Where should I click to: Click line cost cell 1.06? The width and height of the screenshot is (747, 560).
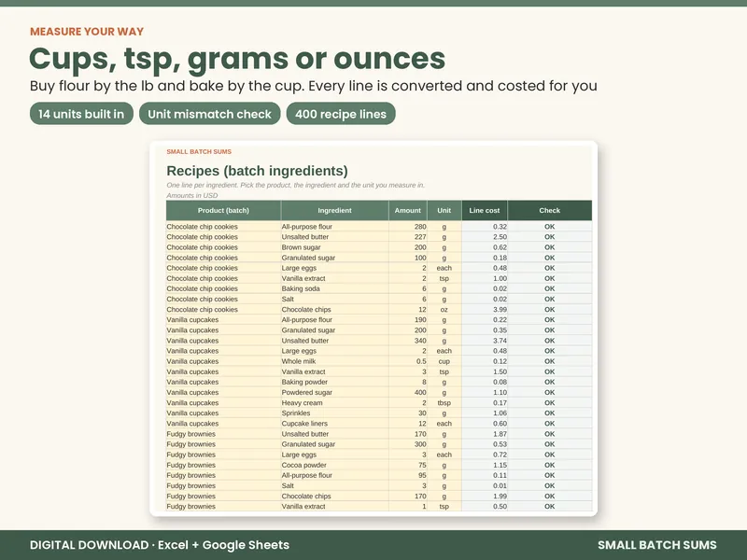(x=485, y=413)
